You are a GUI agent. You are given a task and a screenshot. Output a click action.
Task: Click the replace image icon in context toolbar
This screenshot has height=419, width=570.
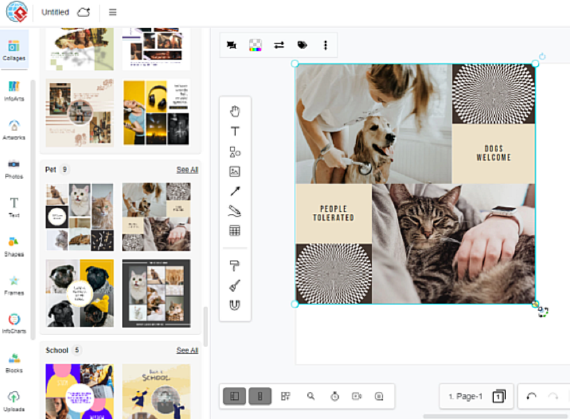click(232, 45)
